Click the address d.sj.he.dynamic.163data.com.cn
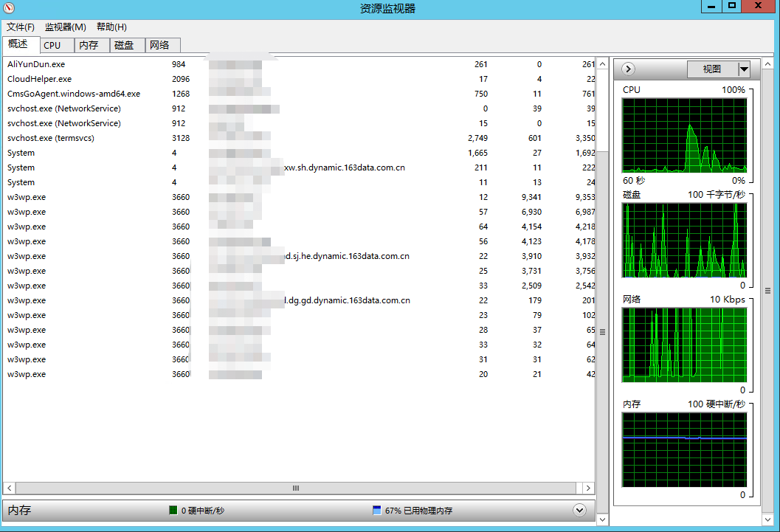Screen dimensions: 780x532 (347, 256)
